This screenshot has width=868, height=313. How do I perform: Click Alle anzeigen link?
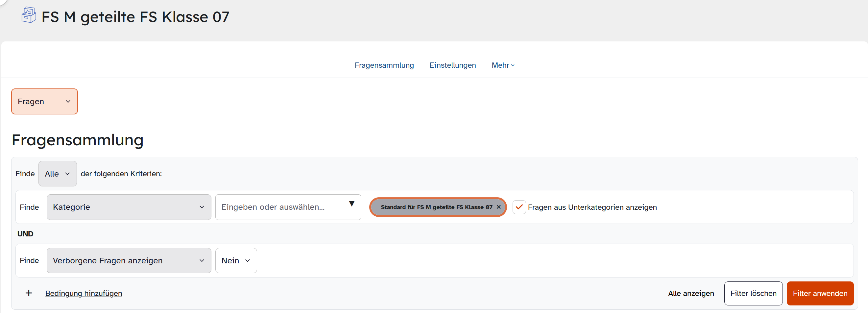click(691, 294)
